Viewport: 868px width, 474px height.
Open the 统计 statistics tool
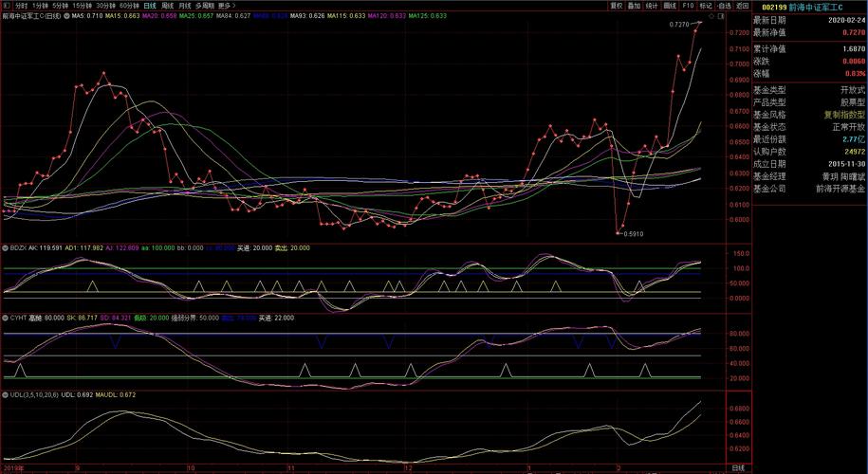coord(652,5)
